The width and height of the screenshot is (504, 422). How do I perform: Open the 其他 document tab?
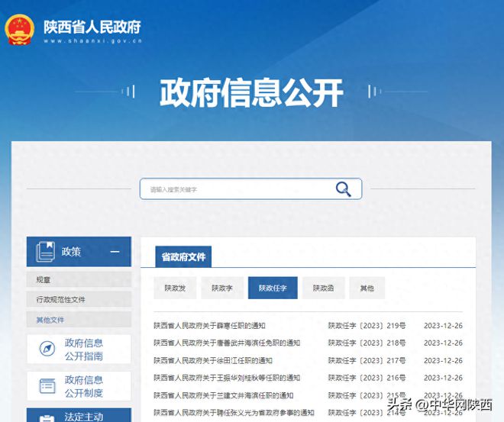(x=367, y=288)
